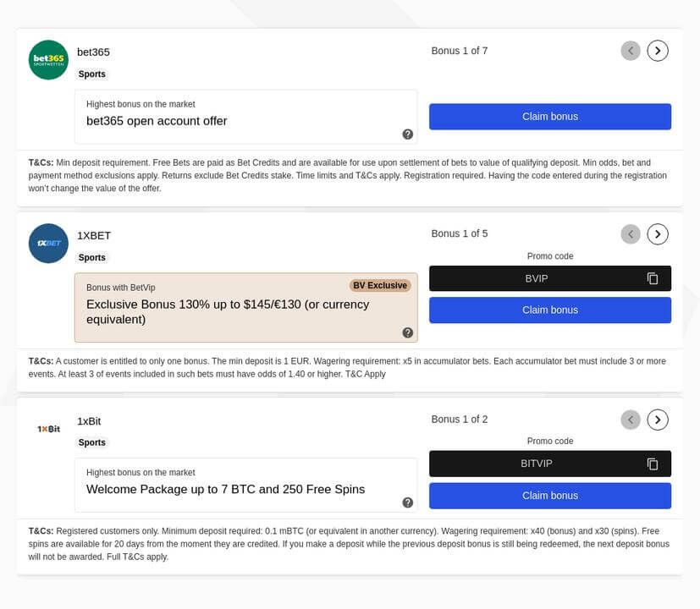Open the 1xBit bookmaker name

[89, 421]
